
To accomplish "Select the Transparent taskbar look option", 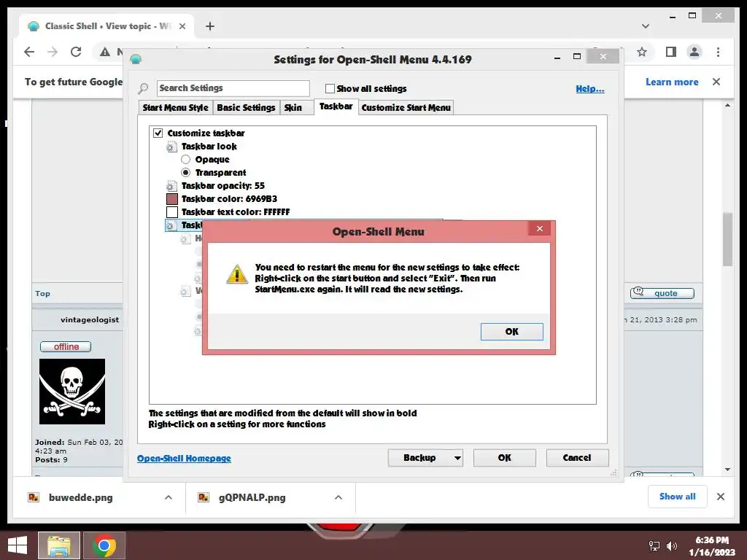I will pos(186,172).
